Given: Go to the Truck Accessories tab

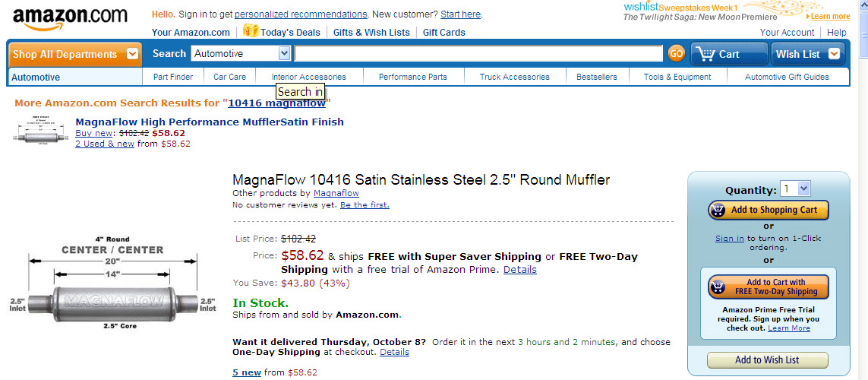Looking at the screenshot, I should [x=515, y=77].
